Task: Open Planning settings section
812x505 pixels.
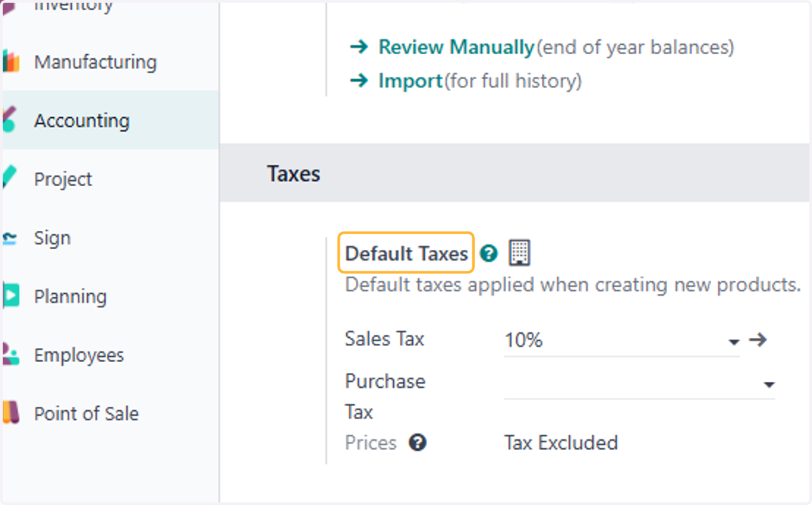Action: point(109,297)
